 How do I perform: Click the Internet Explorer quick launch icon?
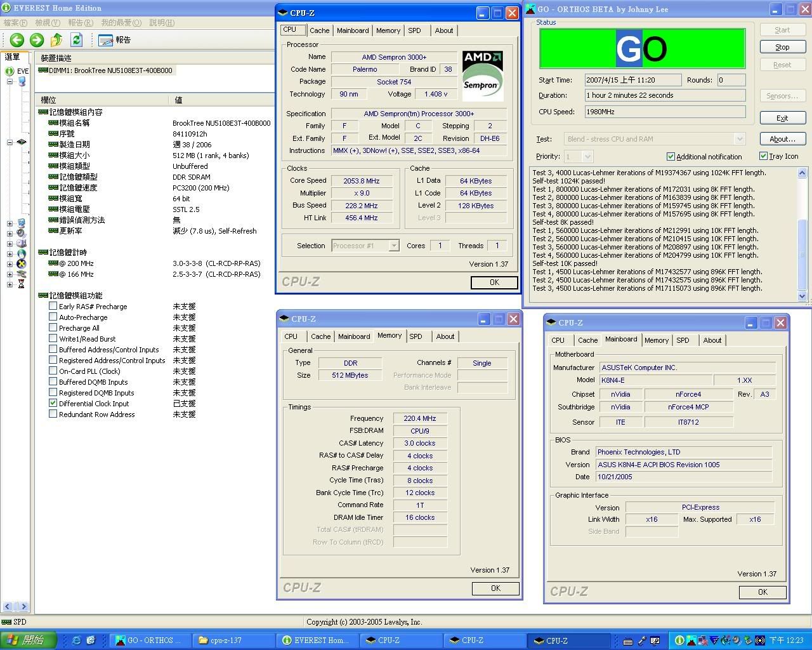point(76,640)
